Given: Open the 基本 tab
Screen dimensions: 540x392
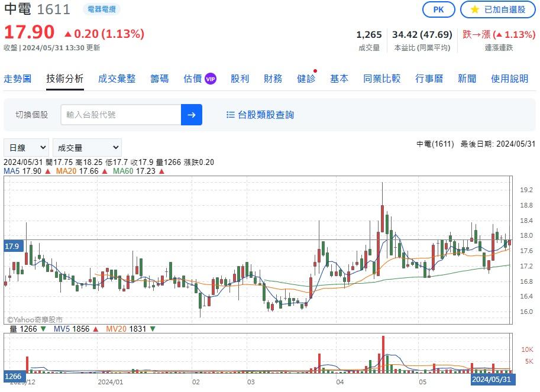Looking at the screenshot, I should point(339,79).
